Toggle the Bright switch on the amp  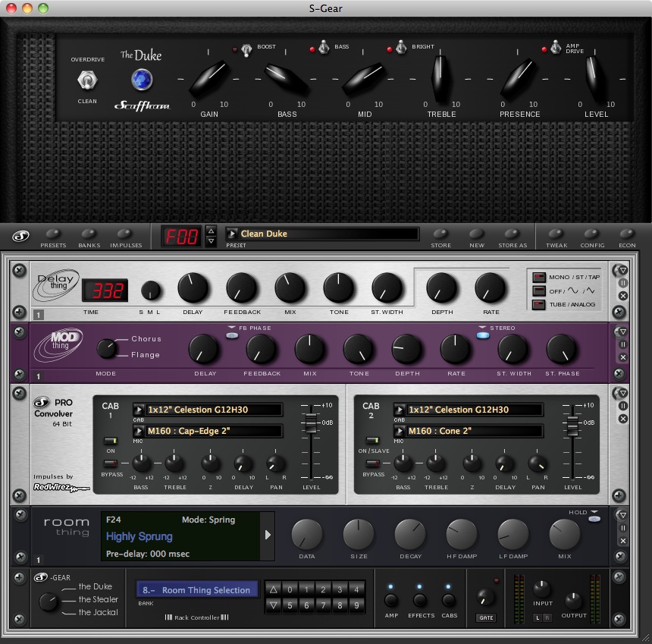401,48
